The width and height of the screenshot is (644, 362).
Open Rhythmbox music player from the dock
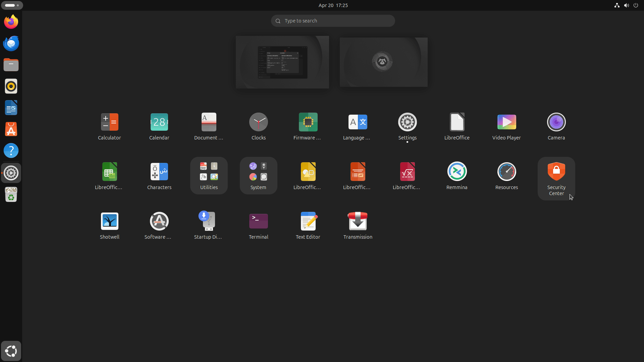tap(11, 86)
